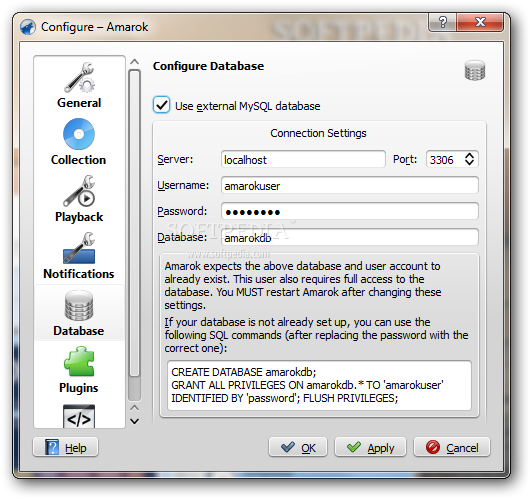Click the database icon beside Configure Database

pyautogui.click(x=475, y=70)
